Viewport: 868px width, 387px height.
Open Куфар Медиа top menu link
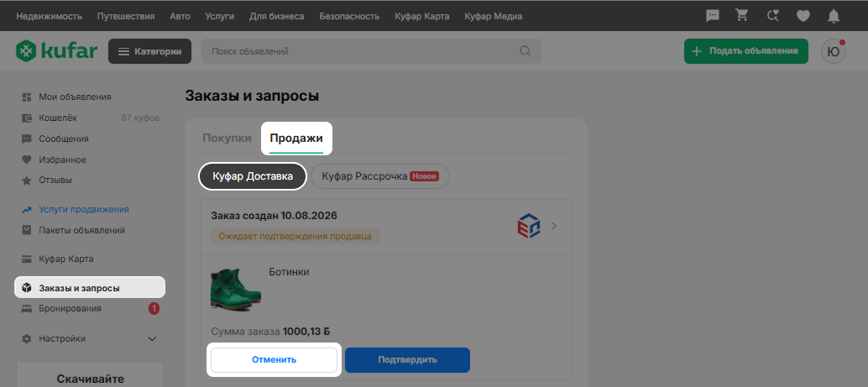tap(494, 16)
